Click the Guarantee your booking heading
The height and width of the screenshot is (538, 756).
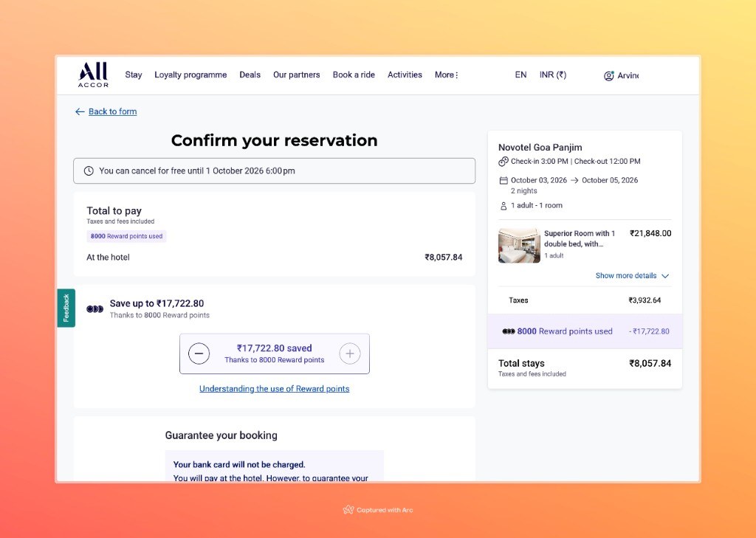pos(221,435)
